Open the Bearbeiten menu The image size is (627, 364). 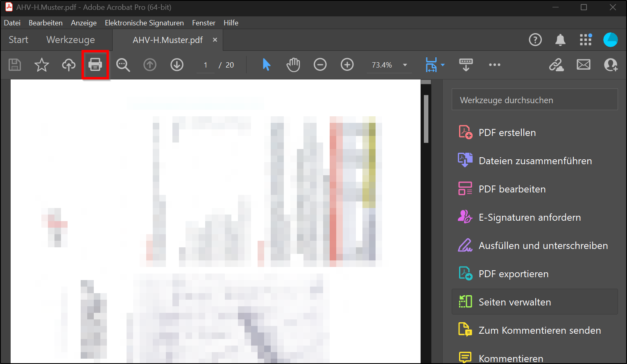click(45, 23)
